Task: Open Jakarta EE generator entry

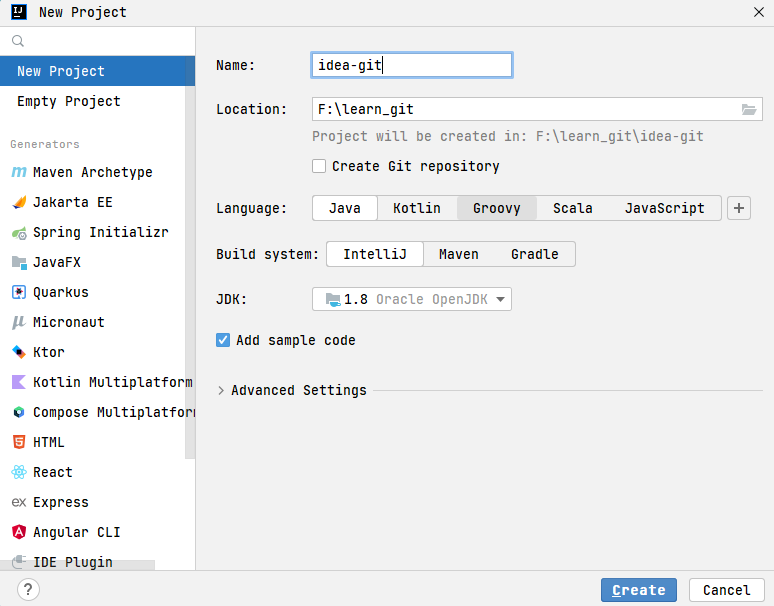Action: [93, 202]
